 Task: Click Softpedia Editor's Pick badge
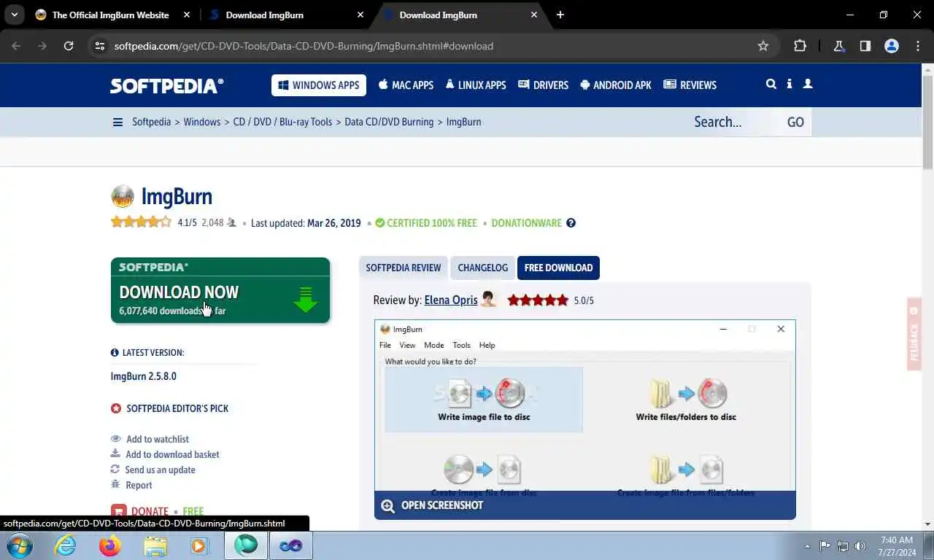tap(169, 408)
